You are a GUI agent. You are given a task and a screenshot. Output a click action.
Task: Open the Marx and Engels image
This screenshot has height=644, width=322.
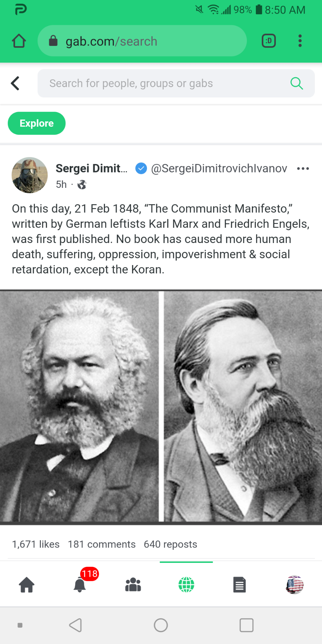(161, 407)
